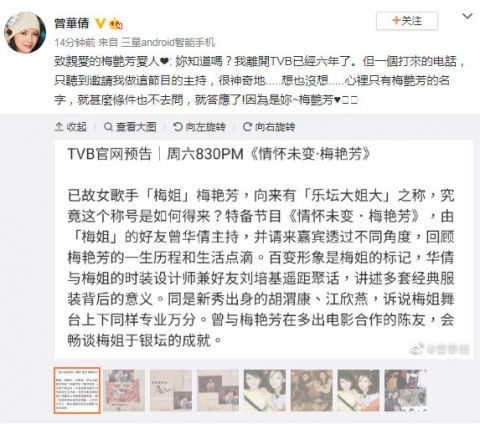Select the seventh thumbnail in the image strip
The height and width of the screenshot is (424, 480).
pos(359,390)
